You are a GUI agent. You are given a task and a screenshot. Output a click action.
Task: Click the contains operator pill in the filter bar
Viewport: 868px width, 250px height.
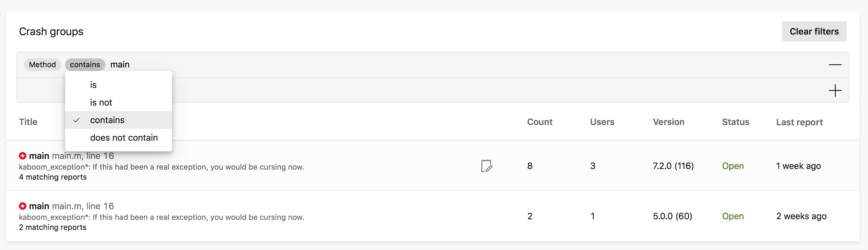click(x=85, y=64)
